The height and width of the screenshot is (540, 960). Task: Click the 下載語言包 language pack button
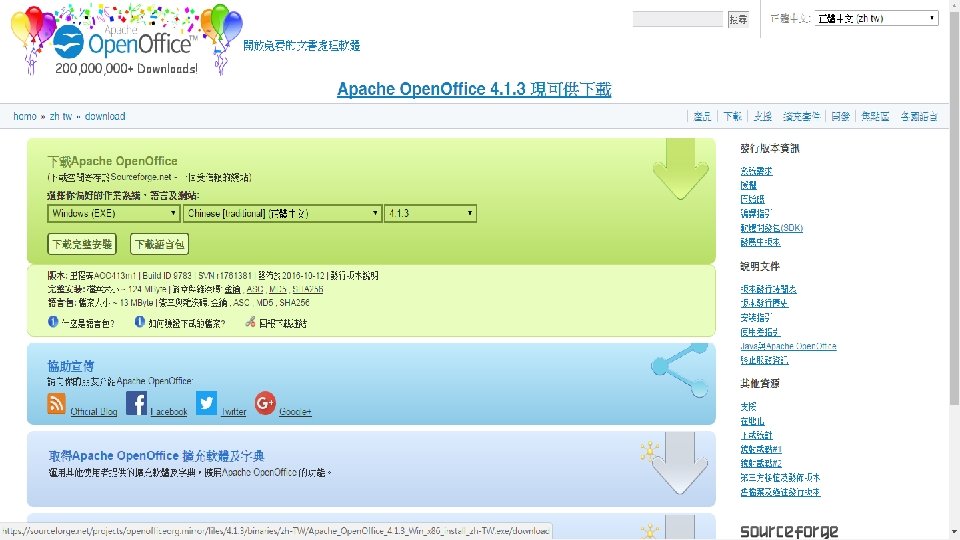(159, 244)
